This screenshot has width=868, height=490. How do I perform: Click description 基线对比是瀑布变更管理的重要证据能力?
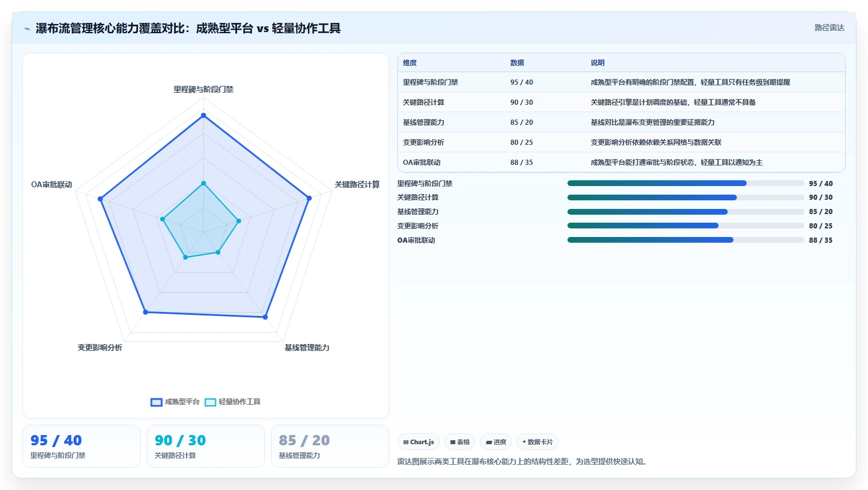point(653,122)
